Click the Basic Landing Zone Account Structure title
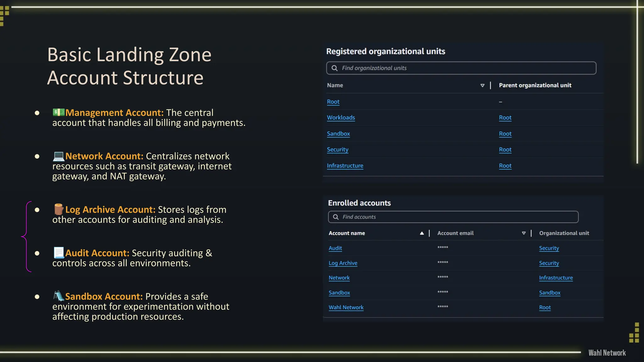This screenshot has width=644, height=362. 129,66
